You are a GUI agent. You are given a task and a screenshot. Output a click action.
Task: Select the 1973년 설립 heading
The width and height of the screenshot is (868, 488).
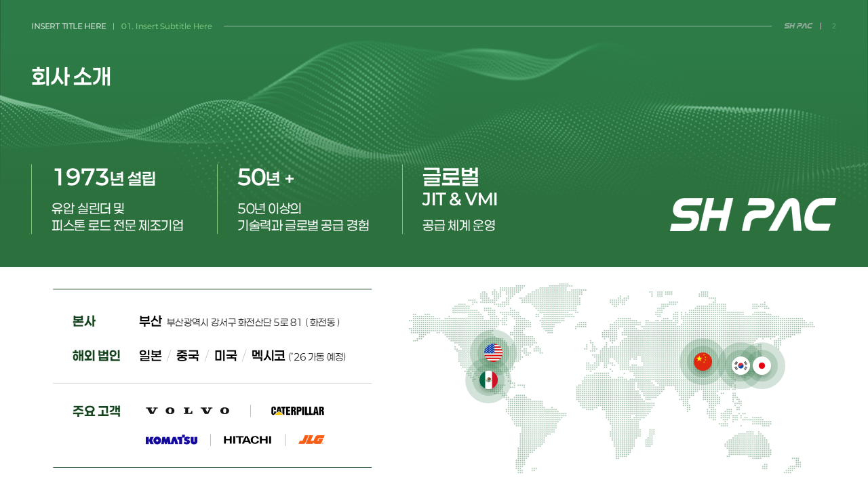104,178
